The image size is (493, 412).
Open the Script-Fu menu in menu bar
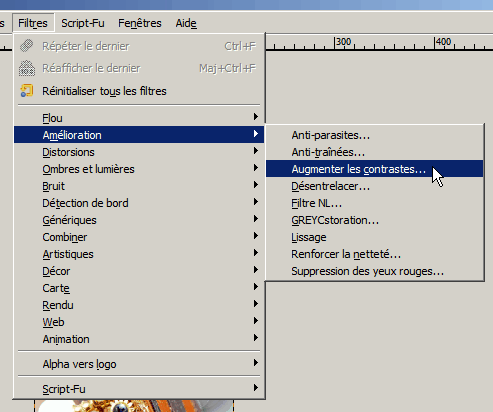pos(83,23)
